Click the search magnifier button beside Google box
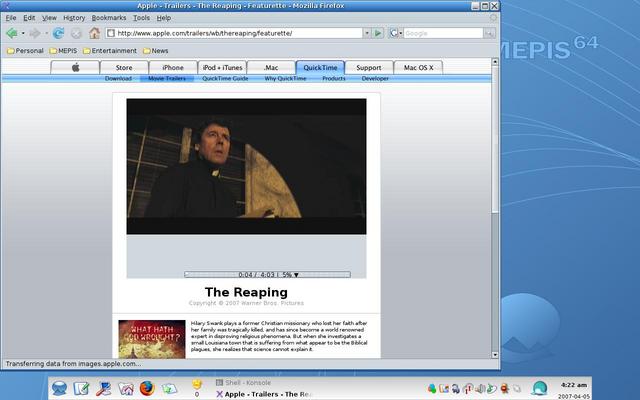Viewport: 640px width, 400px height. coord(489,33)
